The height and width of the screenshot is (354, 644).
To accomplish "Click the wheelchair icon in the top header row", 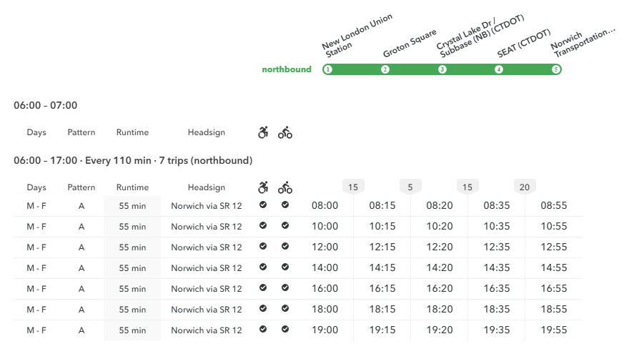I will click(263, 132).
